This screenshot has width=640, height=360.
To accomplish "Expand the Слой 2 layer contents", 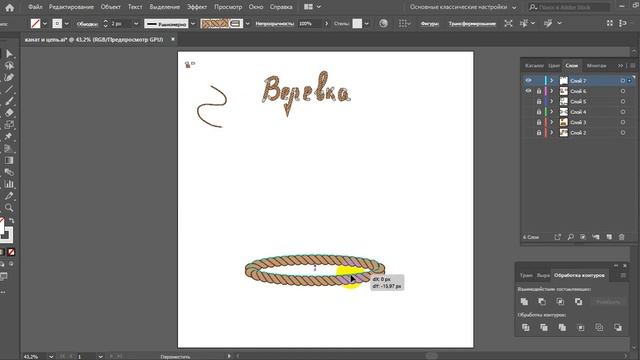I will [x=552, y=133].
